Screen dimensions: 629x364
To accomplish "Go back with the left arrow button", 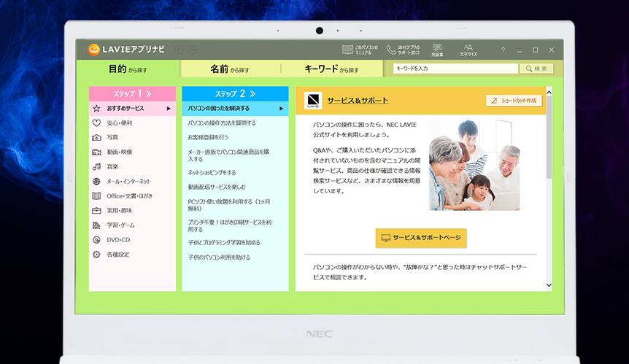I will pyautogui.click(x=179, y=50).
